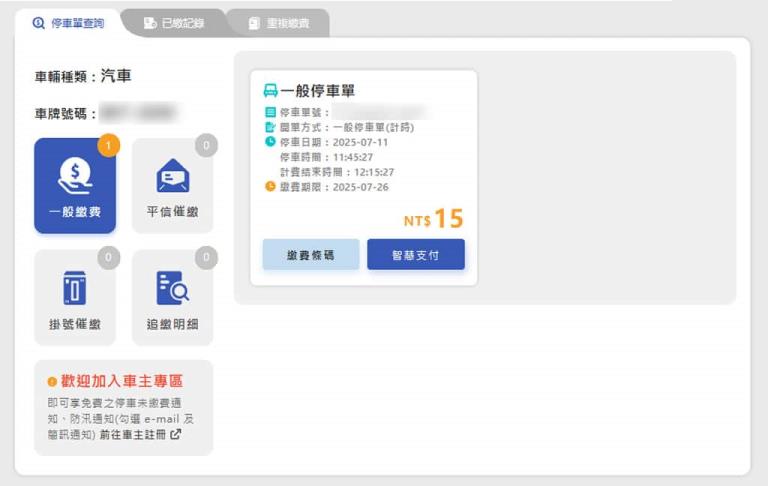
Task: Click the 掛號催繳 registered mail icon
Action: point(75,288)
